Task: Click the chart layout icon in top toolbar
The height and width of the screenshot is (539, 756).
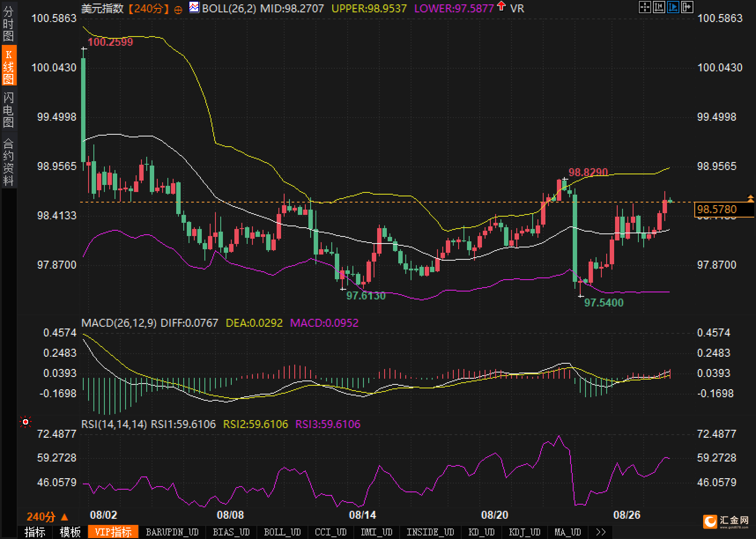Action: (659, 7)
